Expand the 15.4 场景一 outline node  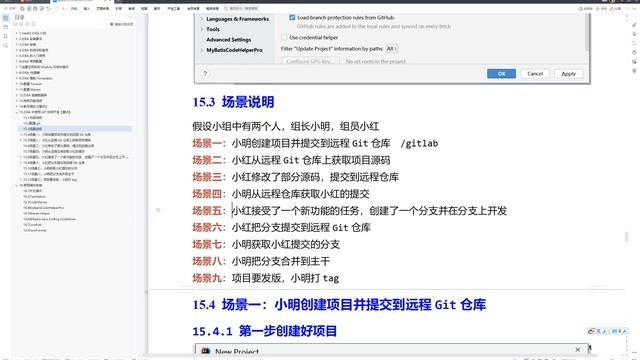[x=21, y=134]
